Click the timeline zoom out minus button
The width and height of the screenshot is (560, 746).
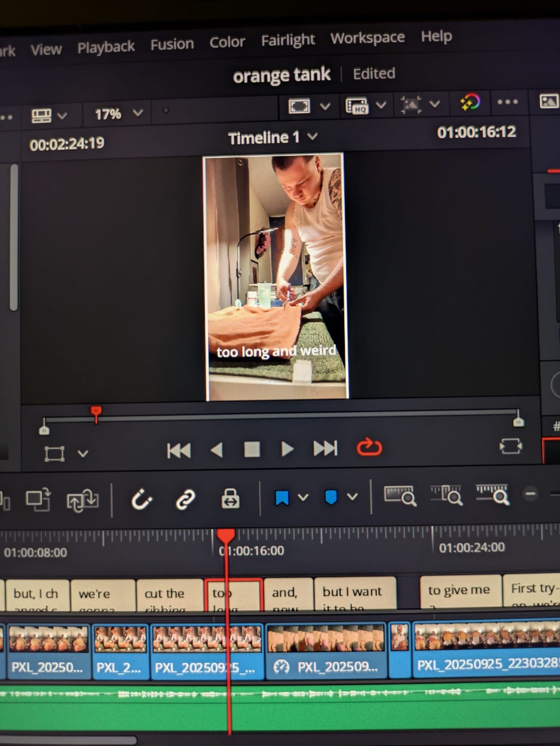[x=530, y=494]
